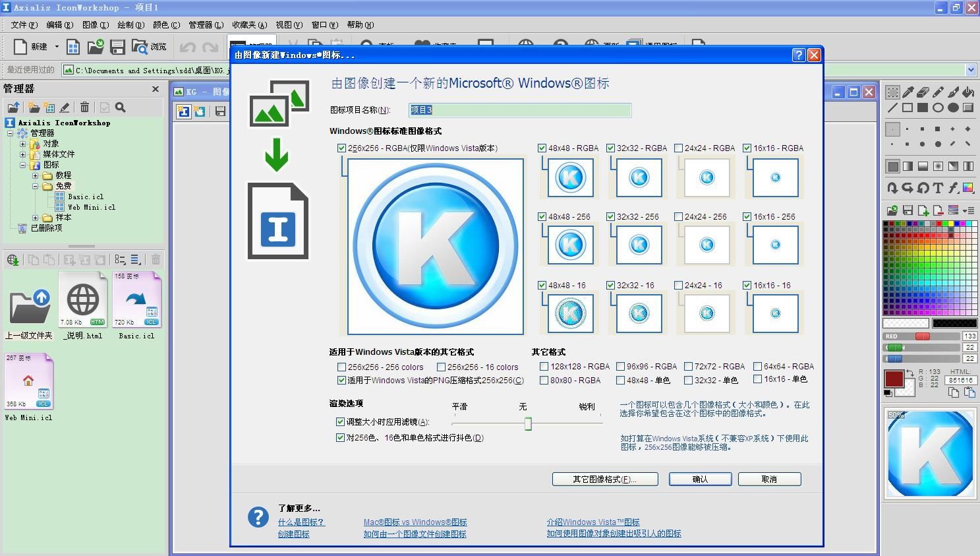Click the rotate arbitrary angle tool
The height and width of the screenshot is (556, 980).
point(923,188)
